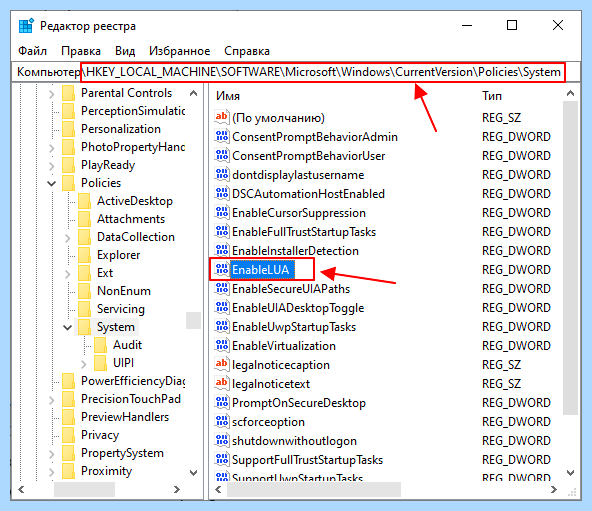This screenshot has height=511, width=592.
Task: Click the Explorer folder icon in tree
Action: 85,255
